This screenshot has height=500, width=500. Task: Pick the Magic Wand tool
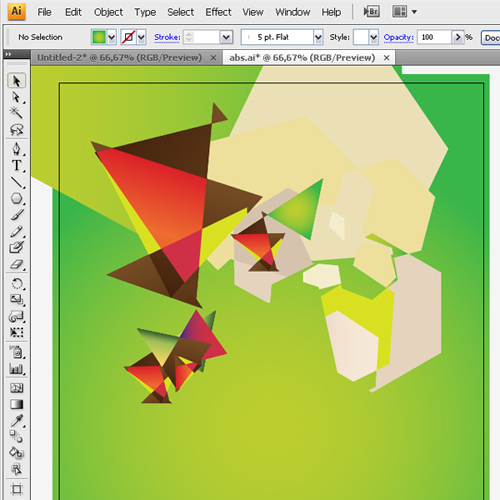click(x=16, y=113)
